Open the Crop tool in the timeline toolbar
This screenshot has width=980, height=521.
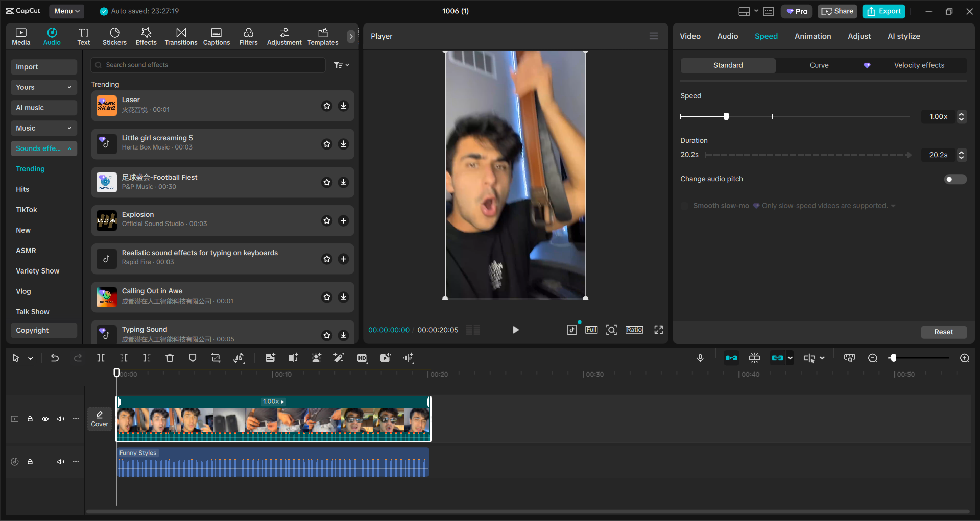click(216, 358)
